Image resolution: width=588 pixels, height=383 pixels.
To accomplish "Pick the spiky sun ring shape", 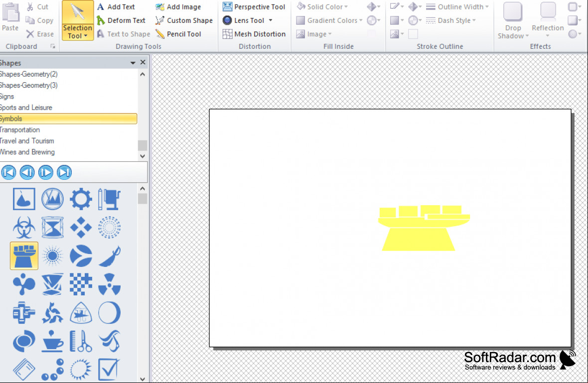I will click(x=81, y=370).
